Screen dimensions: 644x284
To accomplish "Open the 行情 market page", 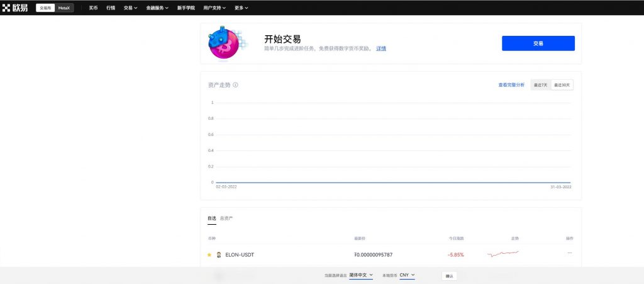I will coord(111,8).
